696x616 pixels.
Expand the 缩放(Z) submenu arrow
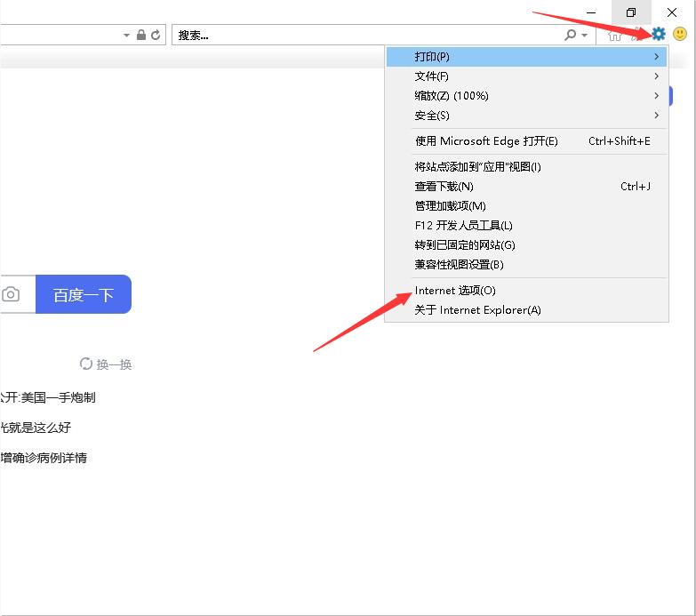pos(657,96)
